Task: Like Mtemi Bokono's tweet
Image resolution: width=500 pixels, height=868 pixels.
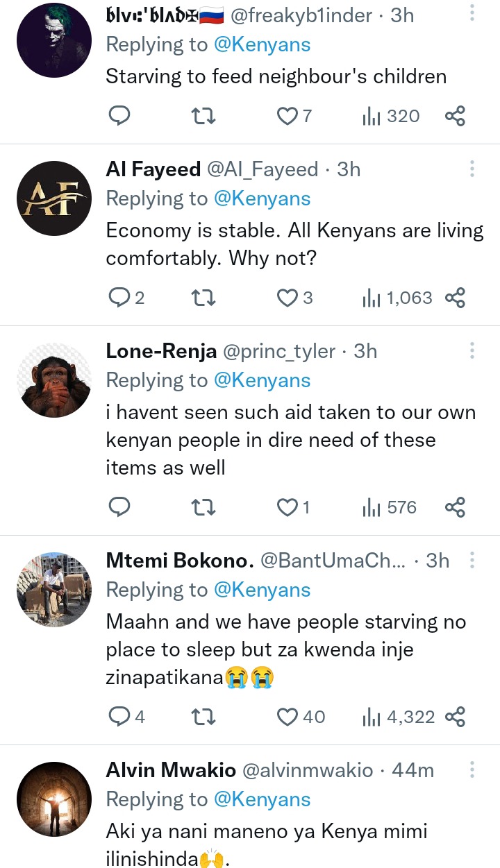Action: [x=287, y=717]
